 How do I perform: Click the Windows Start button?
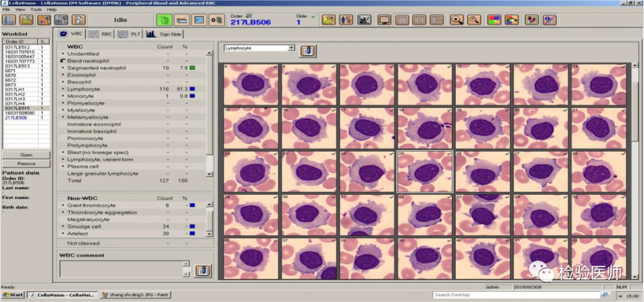tap(13, 295)
